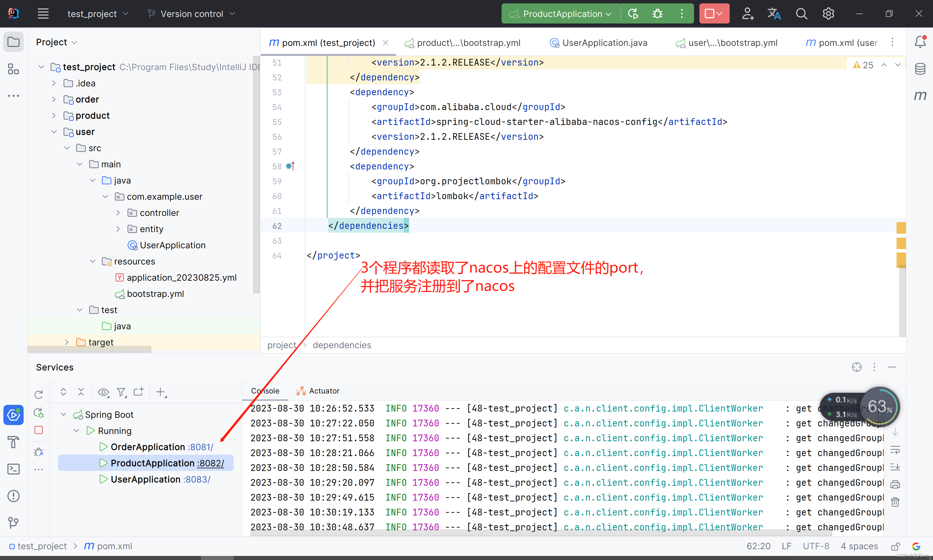Click the console horizontal scrollbar
The height and width of the screenshot is (560, 933).
point(541,533)
